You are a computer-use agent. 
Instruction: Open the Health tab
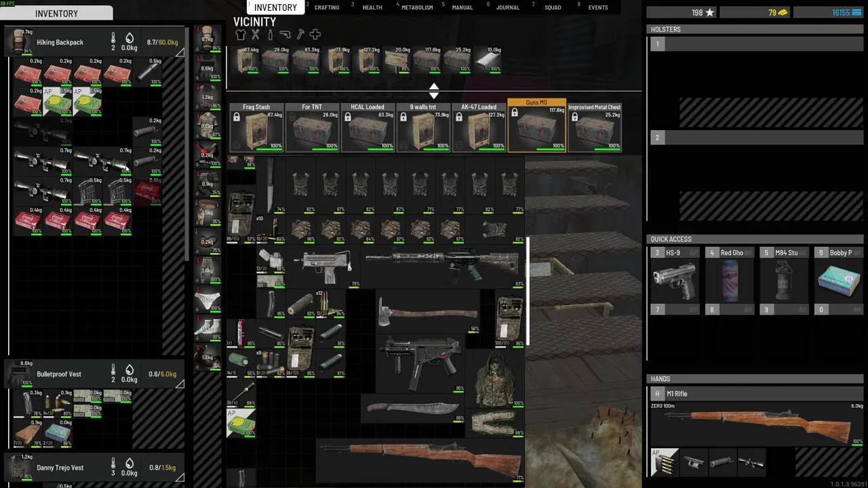372,7
